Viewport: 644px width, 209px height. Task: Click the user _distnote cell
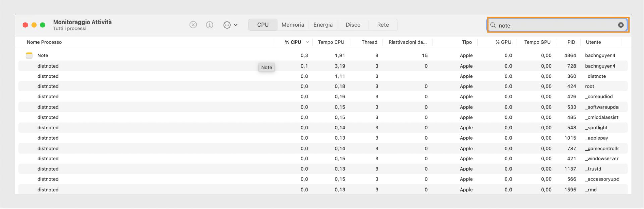click(595, 76)
